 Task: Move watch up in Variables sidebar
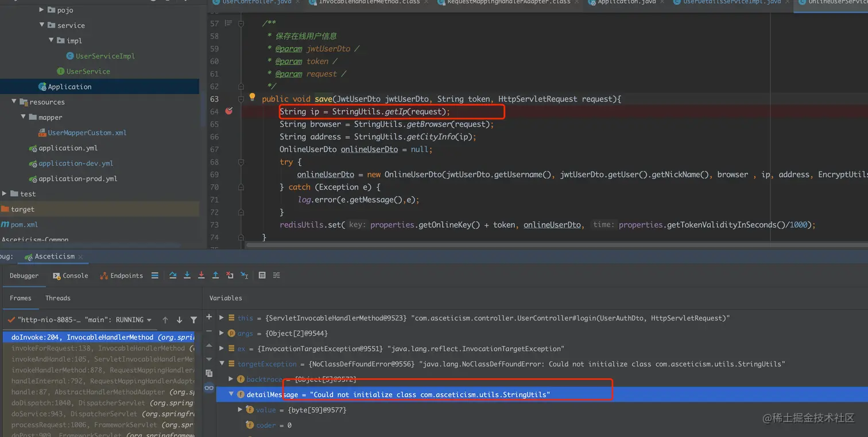pyautogui.click(x=209, y=345)
